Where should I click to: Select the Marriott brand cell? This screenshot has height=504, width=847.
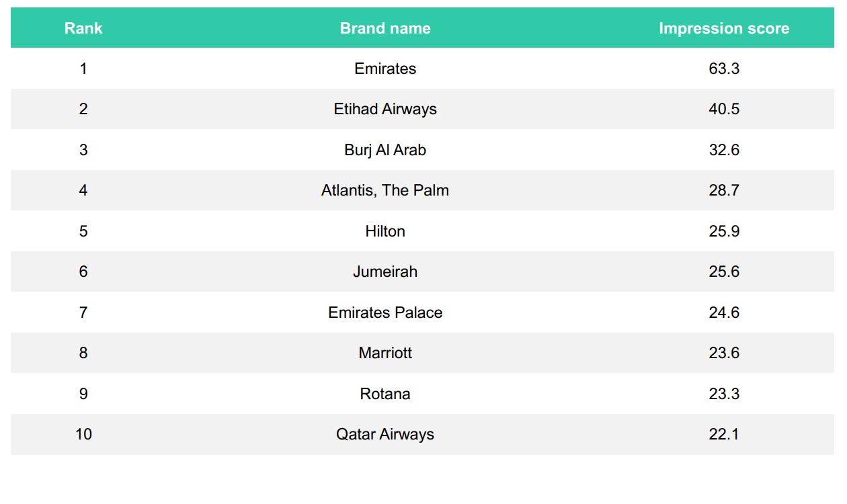coord(385,353)
